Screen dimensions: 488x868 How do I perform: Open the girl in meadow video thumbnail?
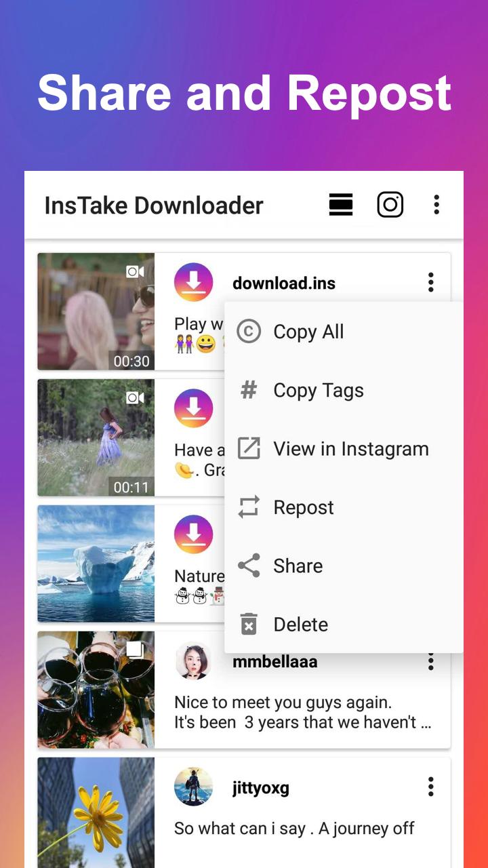tap(96, 437)
